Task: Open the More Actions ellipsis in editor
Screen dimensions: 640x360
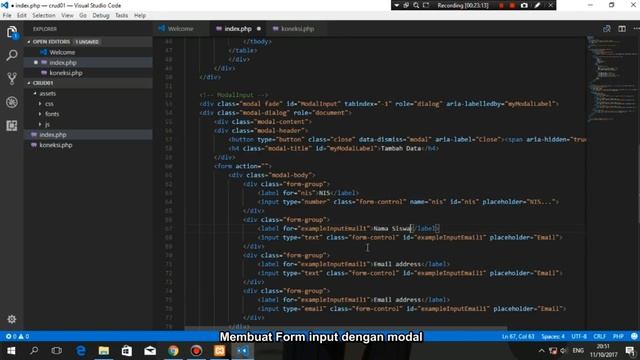Action: [636, 29]
